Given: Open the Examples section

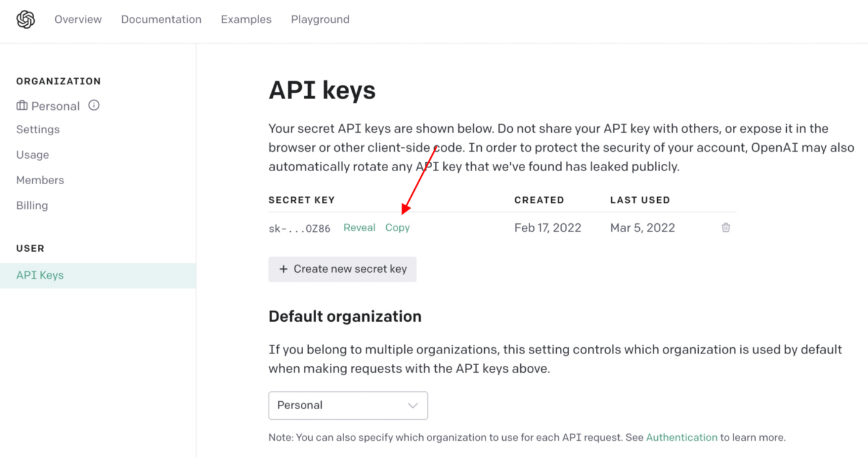Looking at the screenshot, I should coord(246,20).
